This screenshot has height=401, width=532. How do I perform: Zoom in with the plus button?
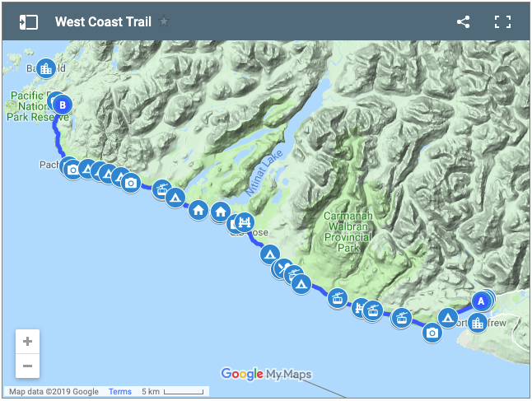(x=28, y=341)
